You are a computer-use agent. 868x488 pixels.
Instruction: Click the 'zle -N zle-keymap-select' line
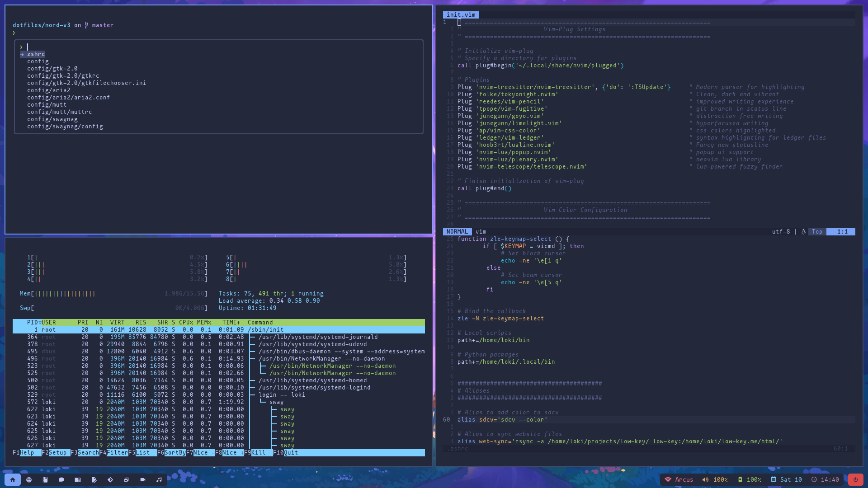(500, 319)
